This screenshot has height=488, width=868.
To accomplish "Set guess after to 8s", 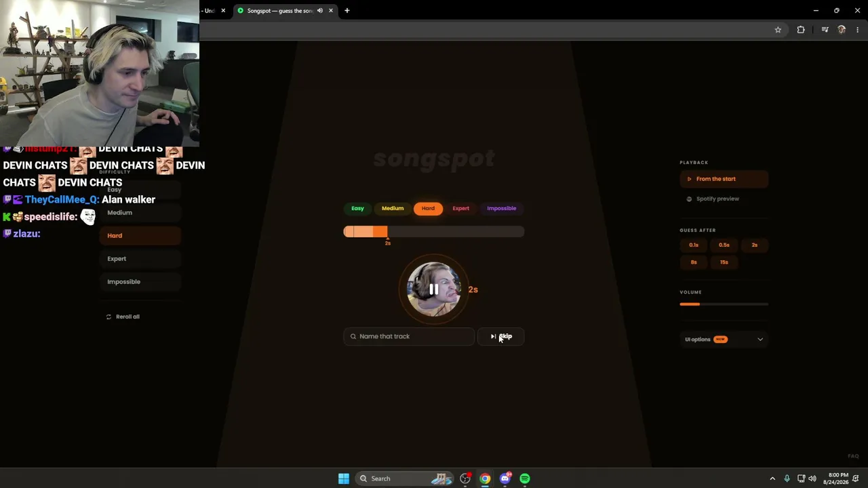I will coord(694,262).
